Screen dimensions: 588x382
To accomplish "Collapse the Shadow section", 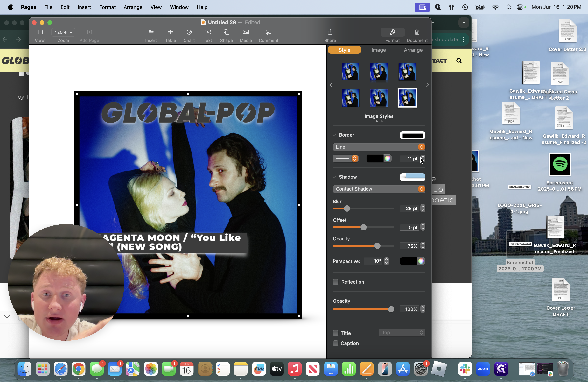I will coord(334,177).
